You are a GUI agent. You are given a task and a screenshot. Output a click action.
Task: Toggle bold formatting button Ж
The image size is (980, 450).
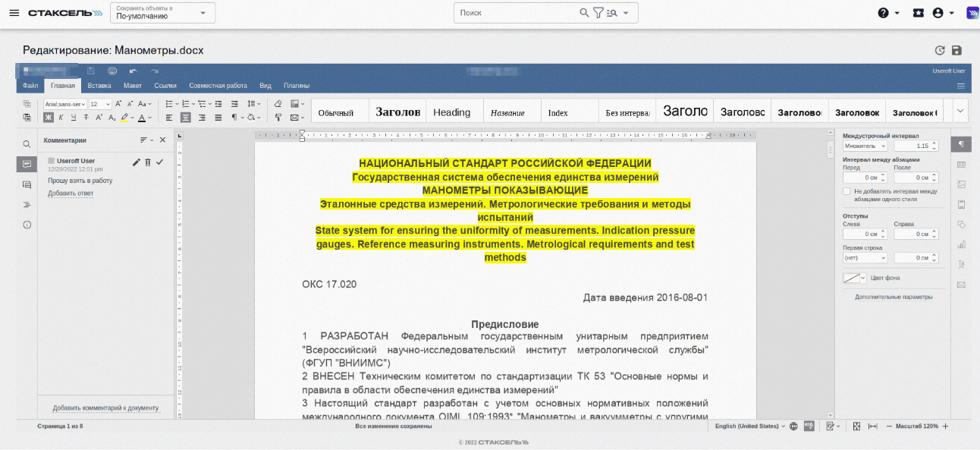(x=49, y=118)
